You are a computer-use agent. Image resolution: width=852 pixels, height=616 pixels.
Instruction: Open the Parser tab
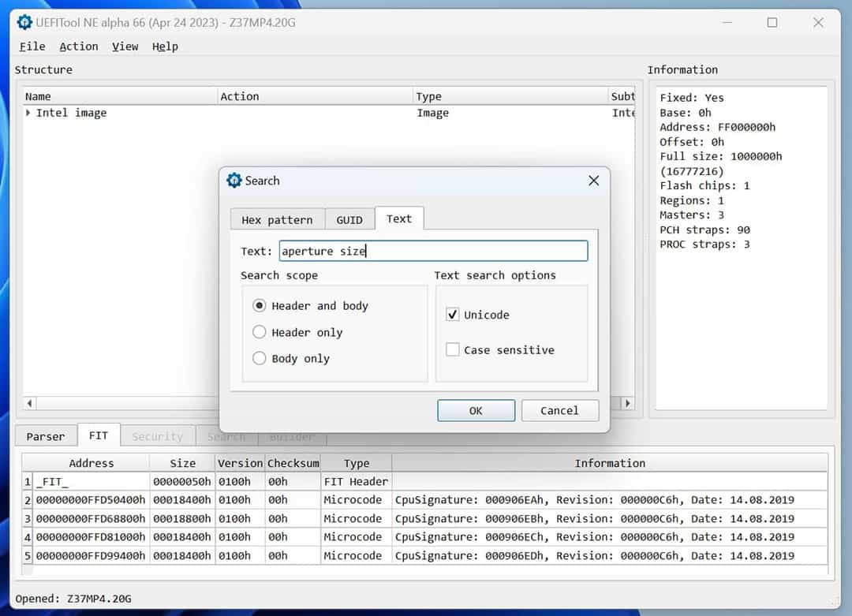(46, 436)
